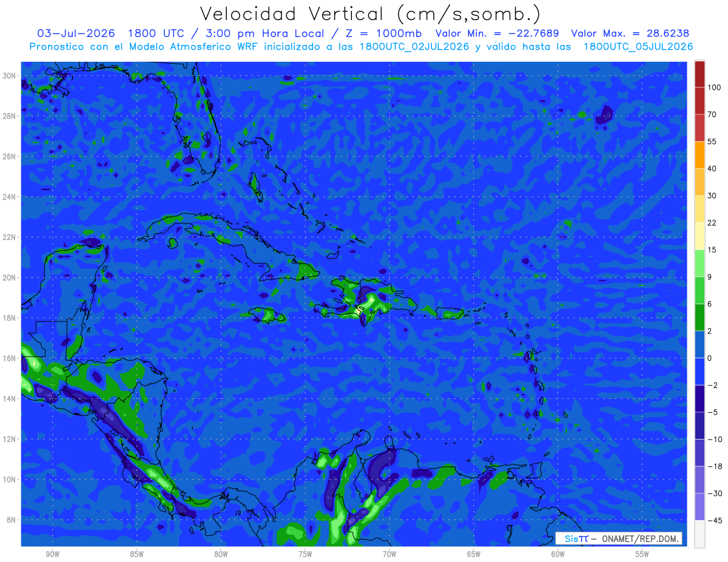Click the colorbar label "15"
Image resolution: width=728 pixels, height=562 pixels.
712,250
